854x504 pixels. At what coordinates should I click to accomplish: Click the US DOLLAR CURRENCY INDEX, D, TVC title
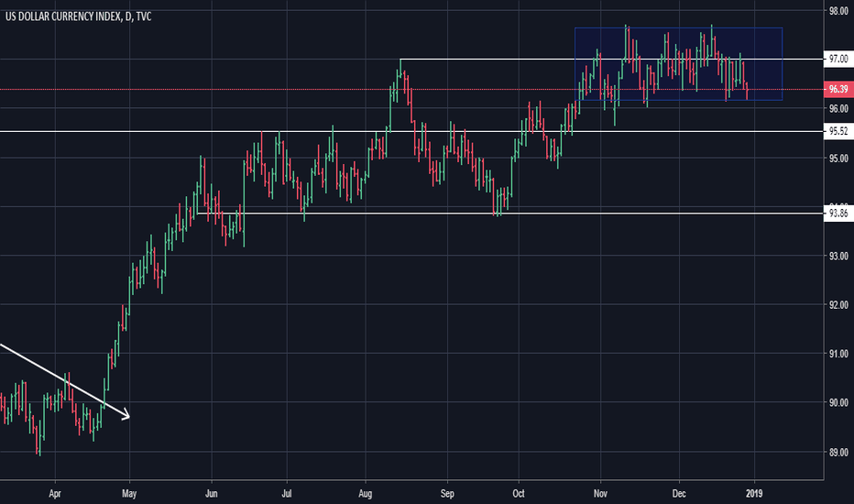point(79,16)
